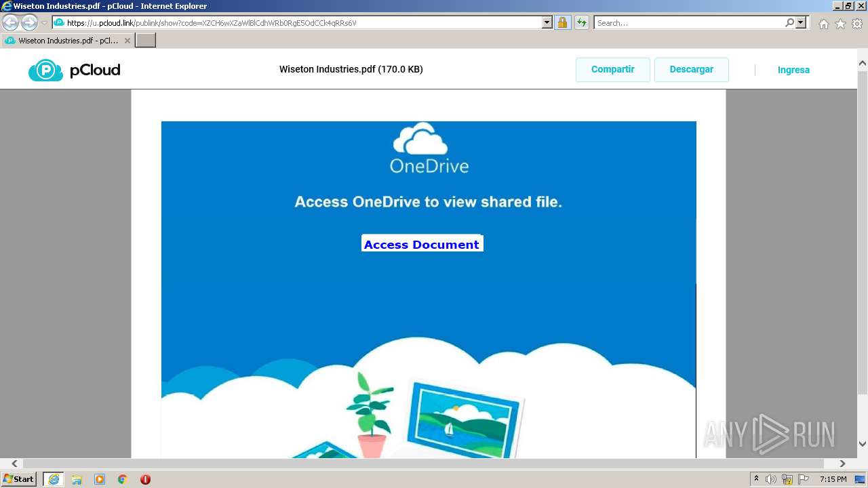The width and height of the screenshot is (868, 488).
Task: Click the Access Document link
Action: pyautogui.click(x=422, y=245)
